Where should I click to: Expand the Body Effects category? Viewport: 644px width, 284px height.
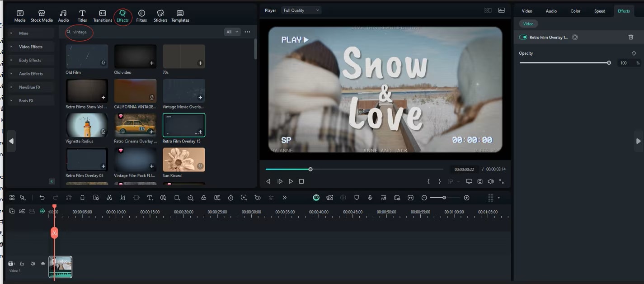31,60
